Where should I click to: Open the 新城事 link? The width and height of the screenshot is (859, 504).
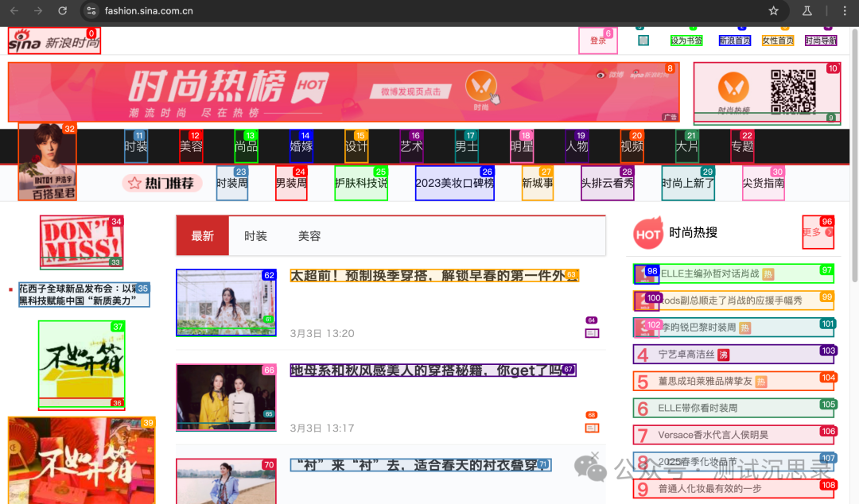(x=538, y=183)
